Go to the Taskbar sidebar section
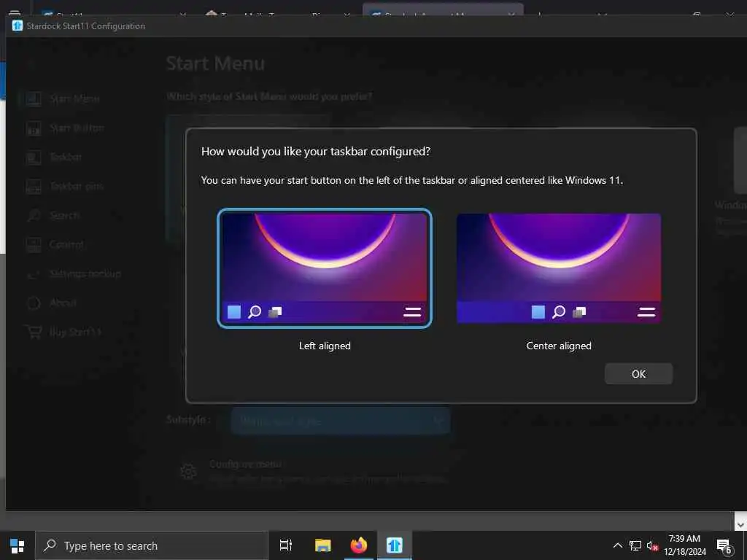The height and width of the screenshot is (560, 747). [65, 157]
